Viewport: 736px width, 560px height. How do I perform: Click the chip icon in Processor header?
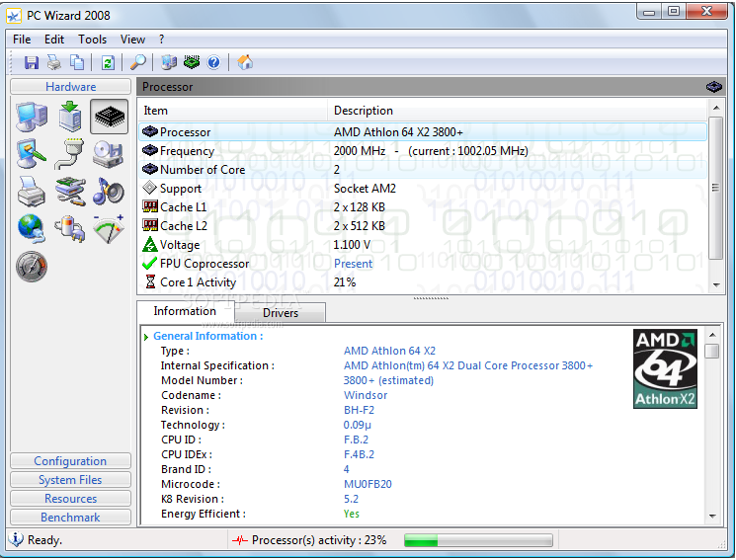[x=713, y=87]
